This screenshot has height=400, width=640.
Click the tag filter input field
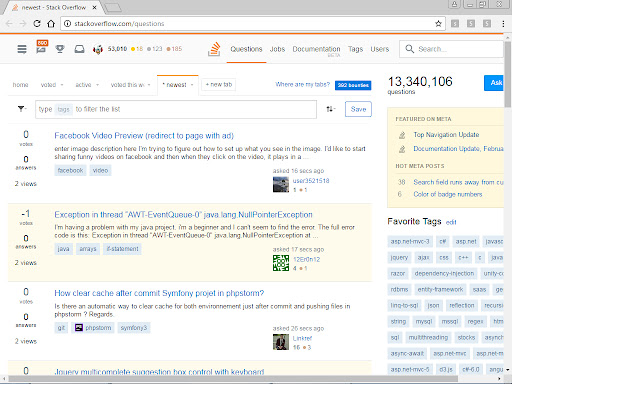point(176,109)
